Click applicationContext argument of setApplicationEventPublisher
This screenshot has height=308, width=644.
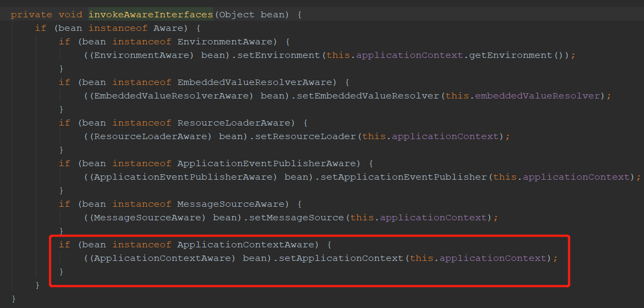pyautogui.click(x=576, y=177)
